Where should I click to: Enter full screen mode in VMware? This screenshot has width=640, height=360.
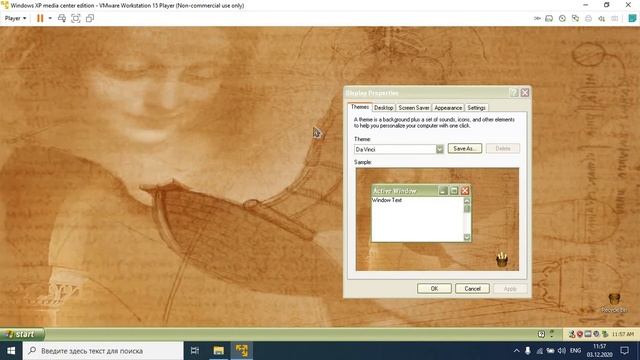pos(76,18)
